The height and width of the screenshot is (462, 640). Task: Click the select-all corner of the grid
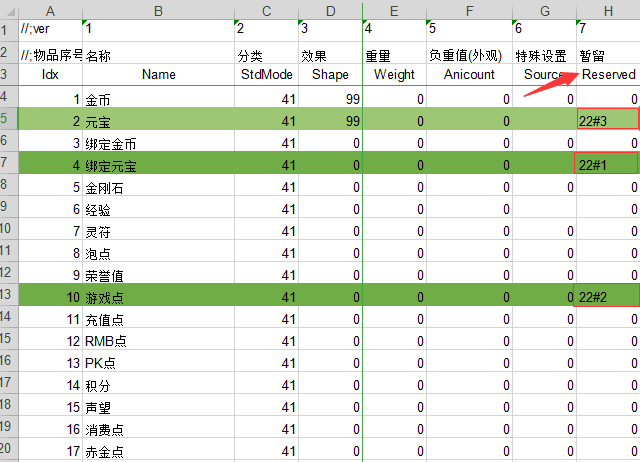click(x=8, y=7)
